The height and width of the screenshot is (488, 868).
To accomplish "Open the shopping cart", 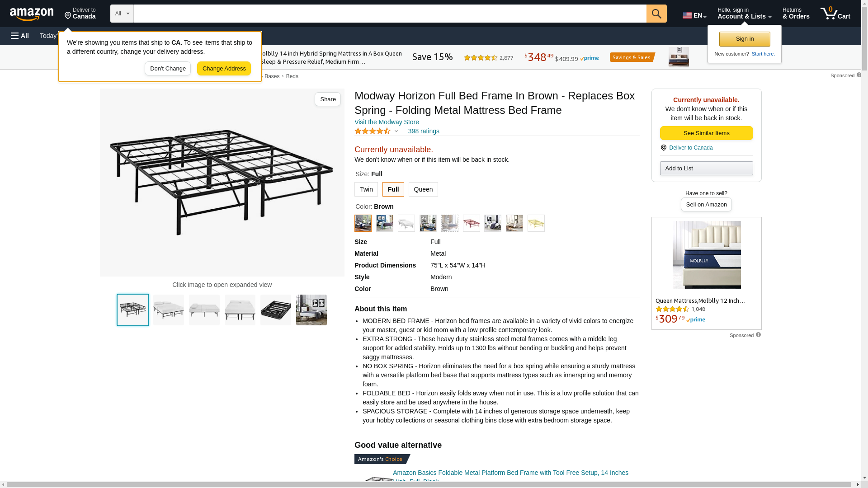I will click(x=835, y=14).
